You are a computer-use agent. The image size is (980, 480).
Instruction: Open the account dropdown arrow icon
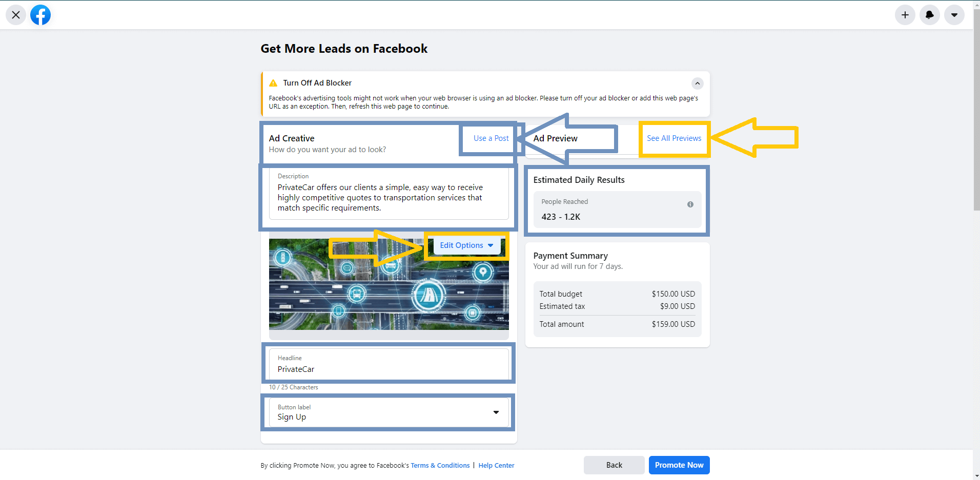[954, 15]
